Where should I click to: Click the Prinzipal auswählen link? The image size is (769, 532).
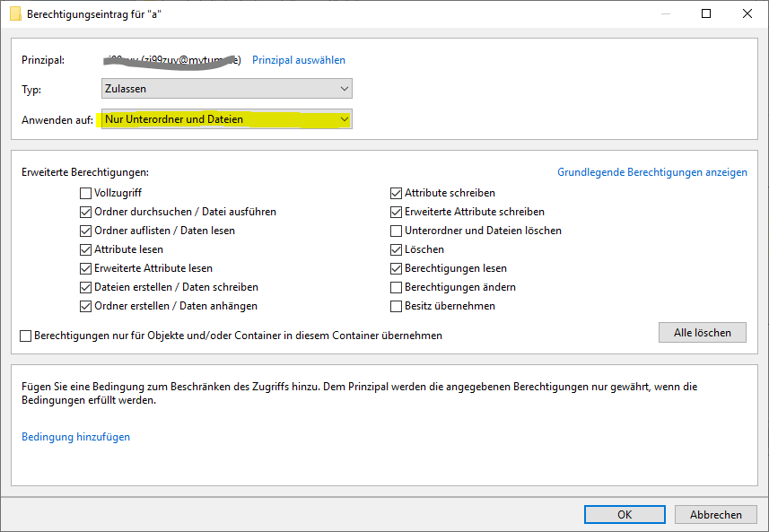click(x=298, y=60)
